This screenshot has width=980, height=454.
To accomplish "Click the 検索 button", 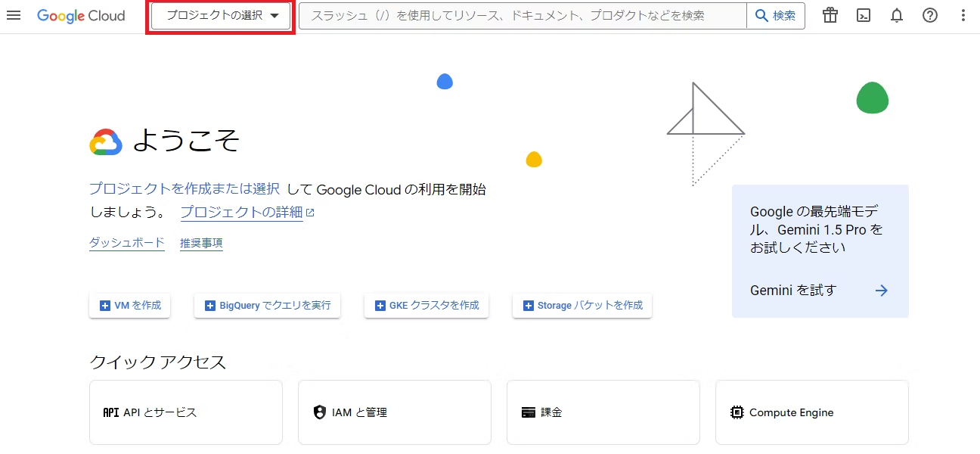I will (x=776, y=16).
